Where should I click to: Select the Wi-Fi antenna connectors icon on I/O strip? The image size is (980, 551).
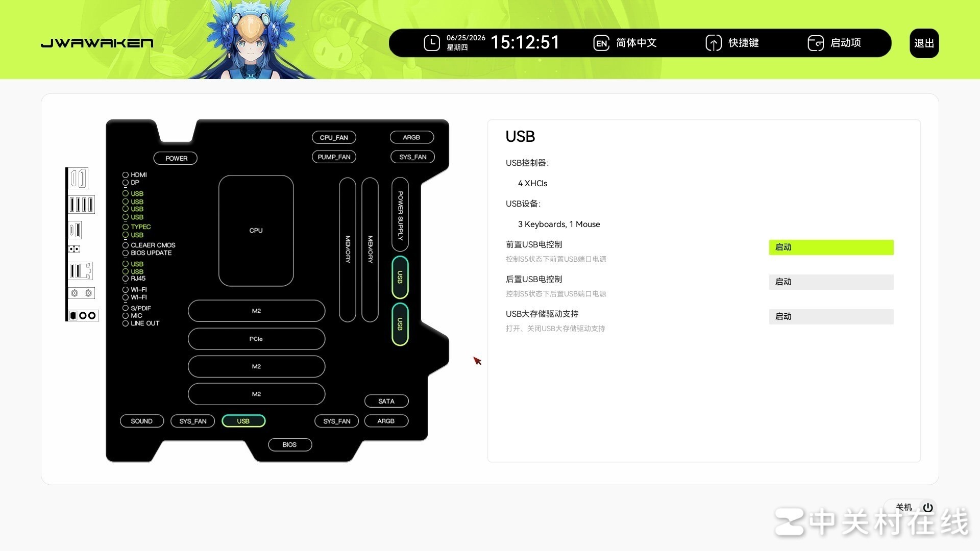(81, 293)
